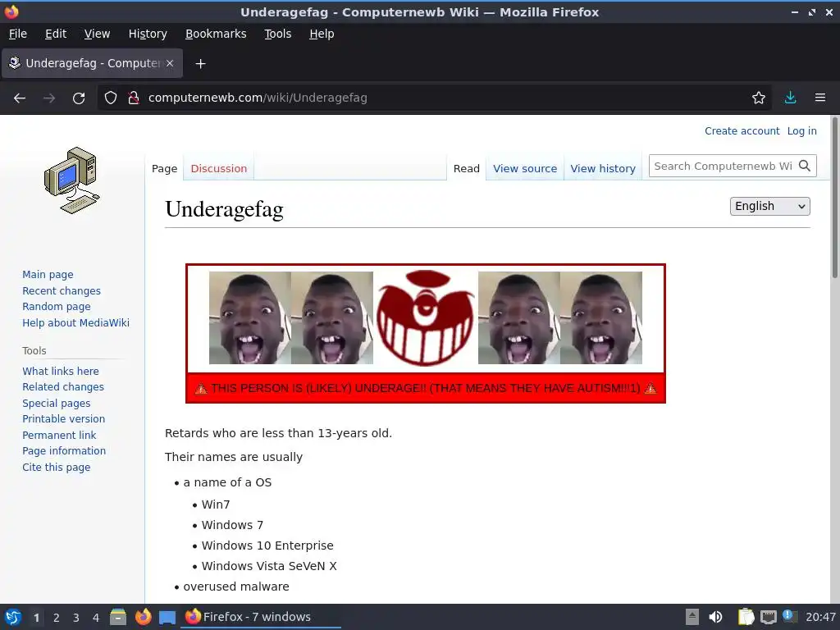
Task: Open the clipboard manager tray icon
Action: [x=746, y=617]
